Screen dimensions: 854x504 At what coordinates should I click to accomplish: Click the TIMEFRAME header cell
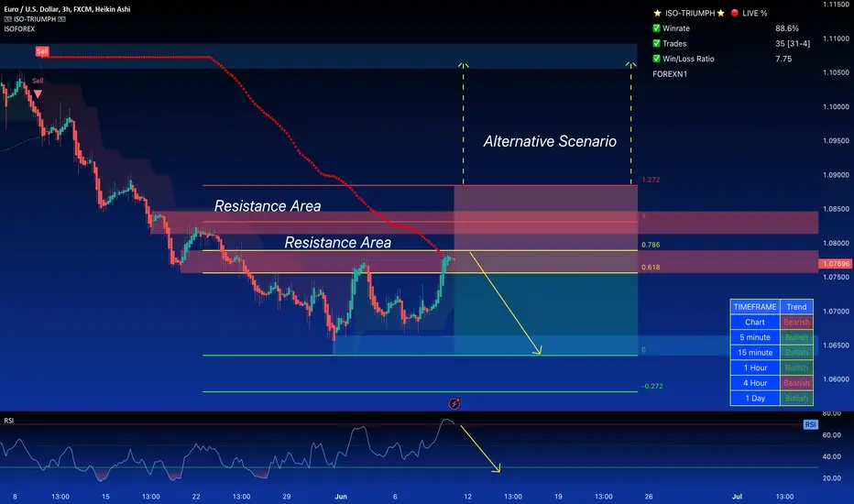click(755, 307)
